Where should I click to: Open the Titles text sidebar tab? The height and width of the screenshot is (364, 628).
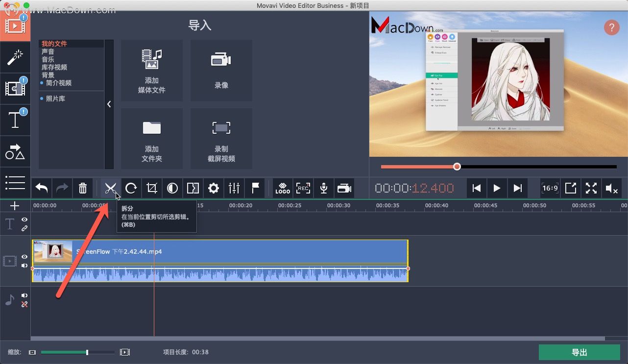(15, 120)
